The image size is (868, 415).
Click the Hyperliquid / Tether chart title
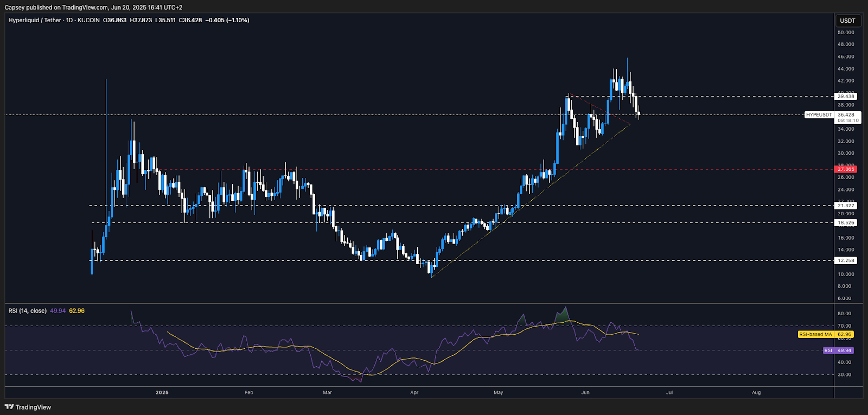click(x=35, y=20)
